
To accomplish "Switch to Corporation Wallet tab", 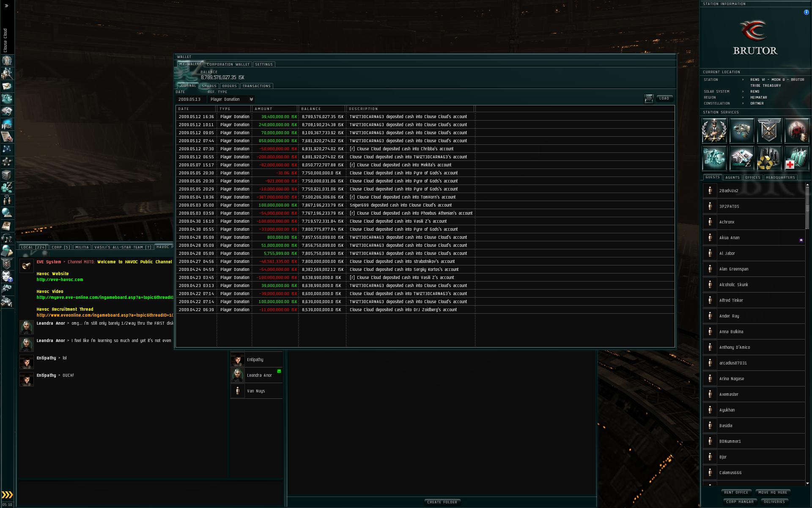I will [x=228, y=64].
